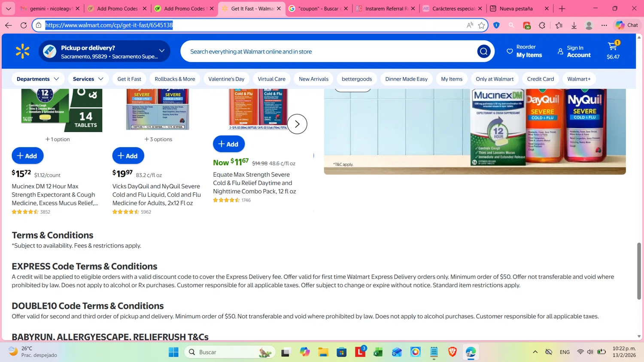Open clock showing 10:22 p.m.
The image size is (644, 362).
pos(624,352)
